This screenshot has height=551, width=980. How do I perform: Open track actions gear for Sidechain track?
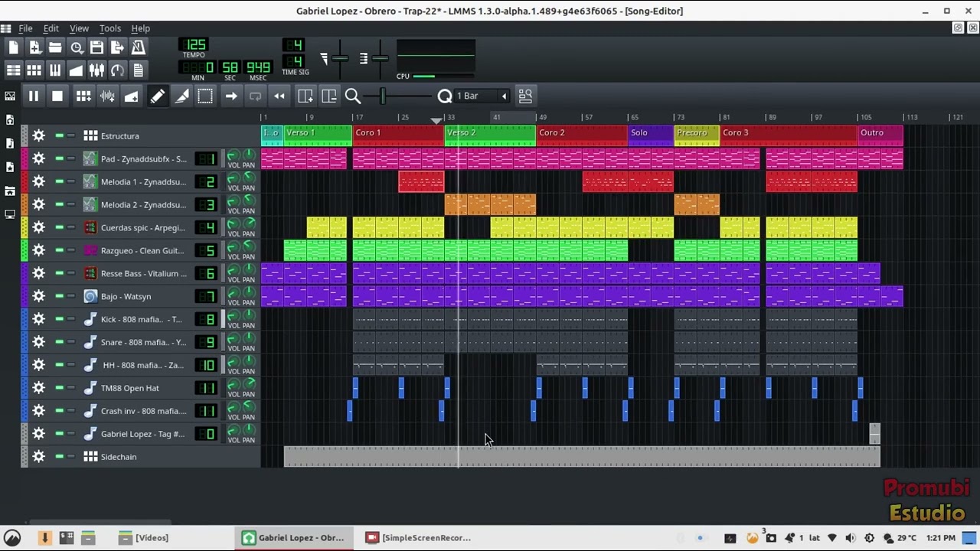tap(38, 457)
